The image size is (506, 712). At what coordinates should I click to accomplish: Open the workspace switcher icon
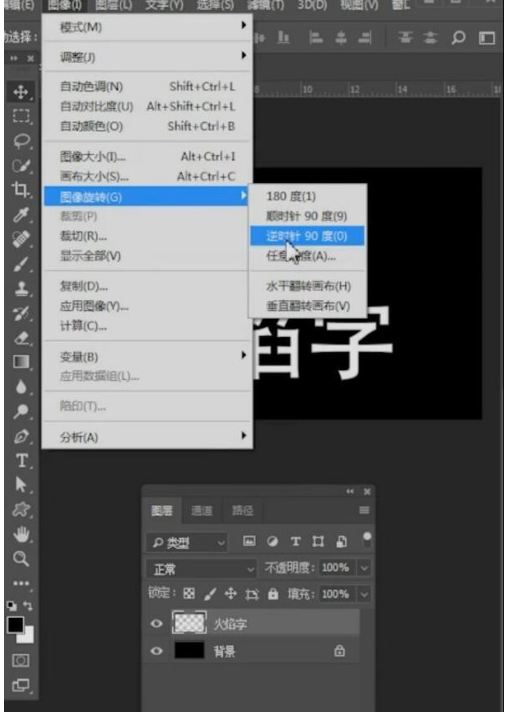point(486,38)
